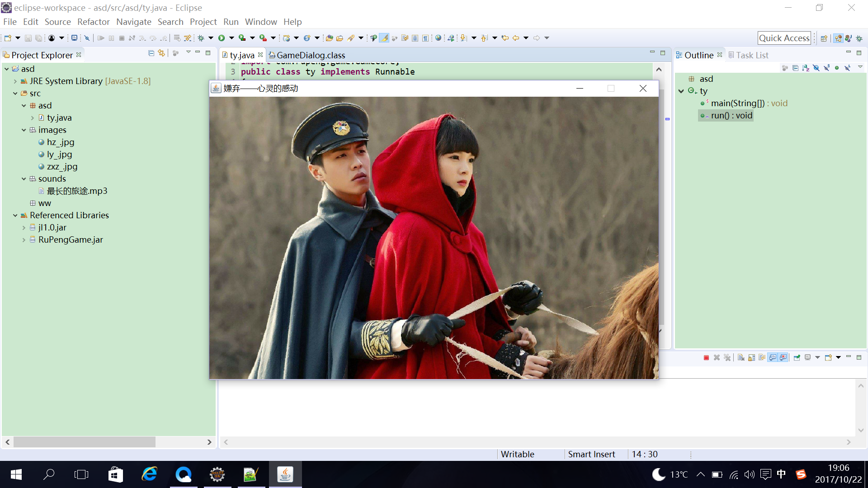Open the Refactor menu
The image size is (868, 488).
click(x=93, y=22)
